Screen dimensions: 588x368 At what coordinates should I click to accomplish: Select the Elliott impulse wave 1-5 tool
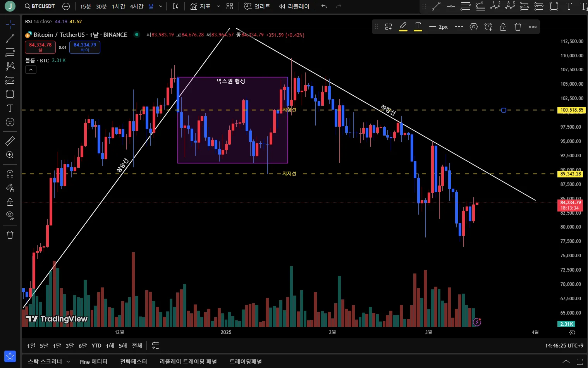tap(495, 6)
